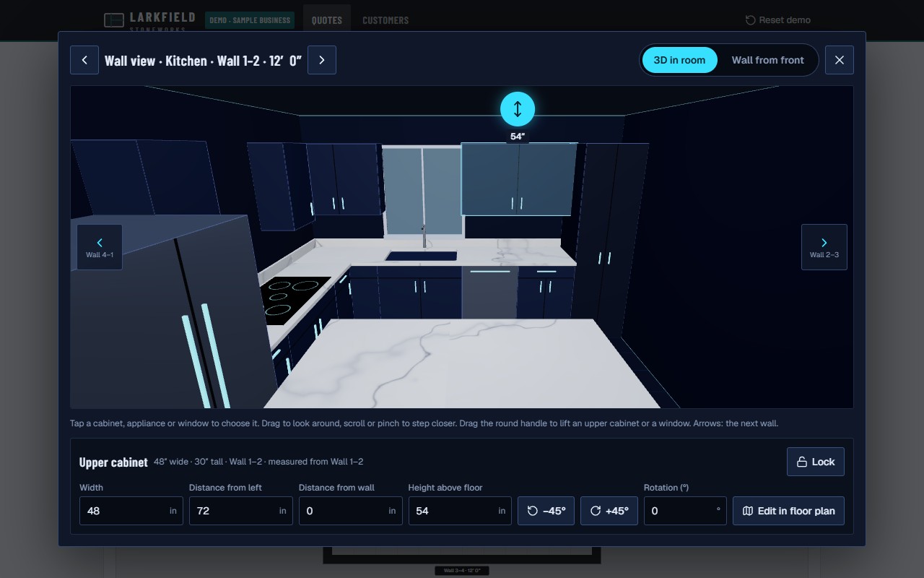Click the Upper cabinet heading

click(x=113, y=462)
